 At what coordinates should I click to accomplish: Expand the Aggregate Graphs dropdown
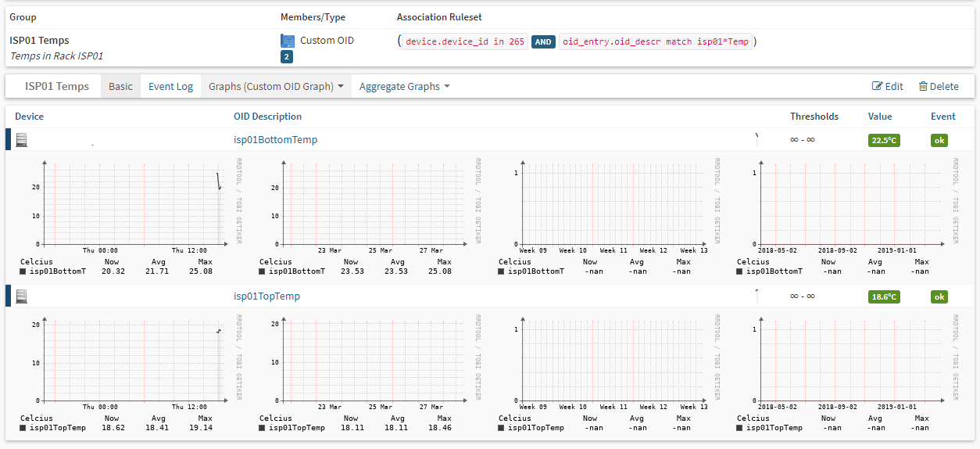pyautogui.click(x=404, y=86)
